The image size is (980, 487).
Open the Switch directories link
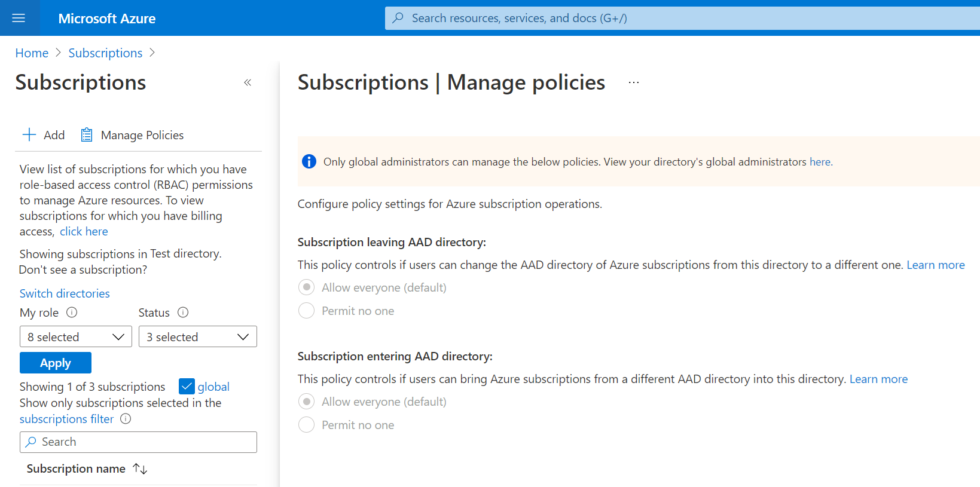(65, 293)
